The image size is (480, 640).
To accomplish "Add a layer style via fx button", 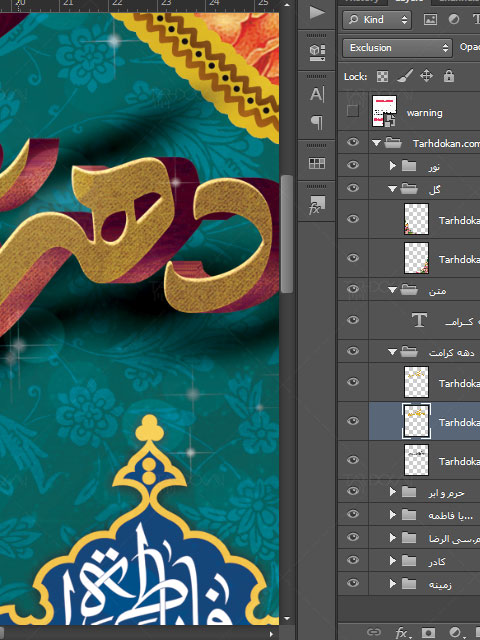I will (x=402, y=632).
